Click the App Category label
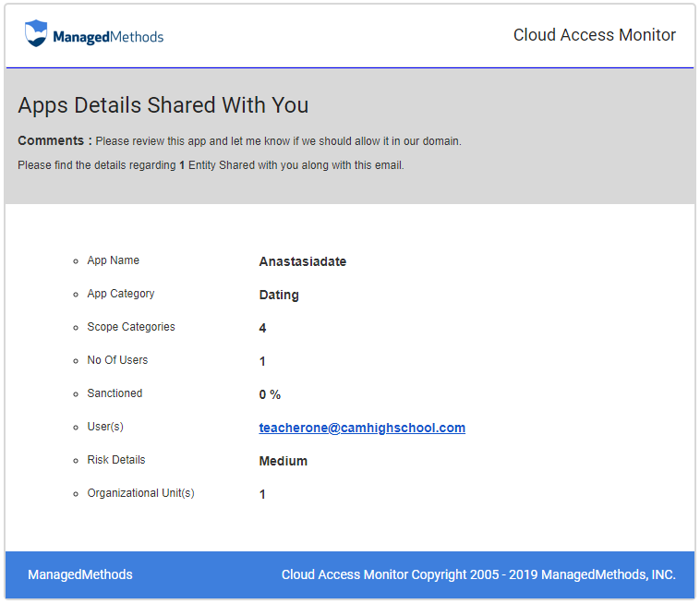 tap(120, 294)
